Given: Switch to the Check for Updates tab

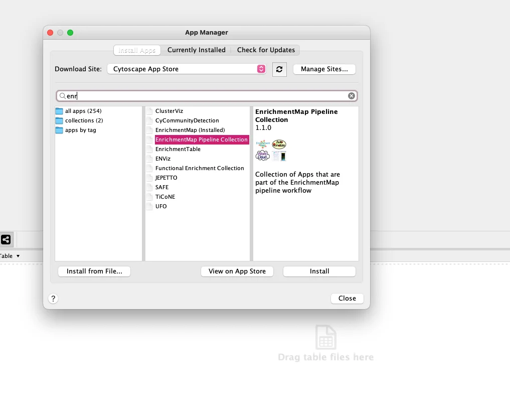Looking at the screenshot, I should (x=266, y=50).
